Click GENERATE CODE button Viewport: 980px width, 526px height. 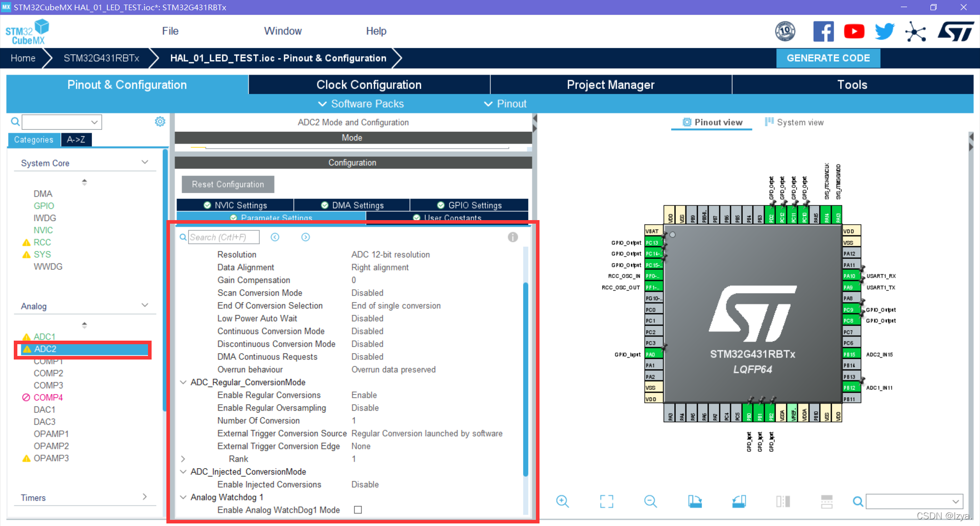point(828,58)
